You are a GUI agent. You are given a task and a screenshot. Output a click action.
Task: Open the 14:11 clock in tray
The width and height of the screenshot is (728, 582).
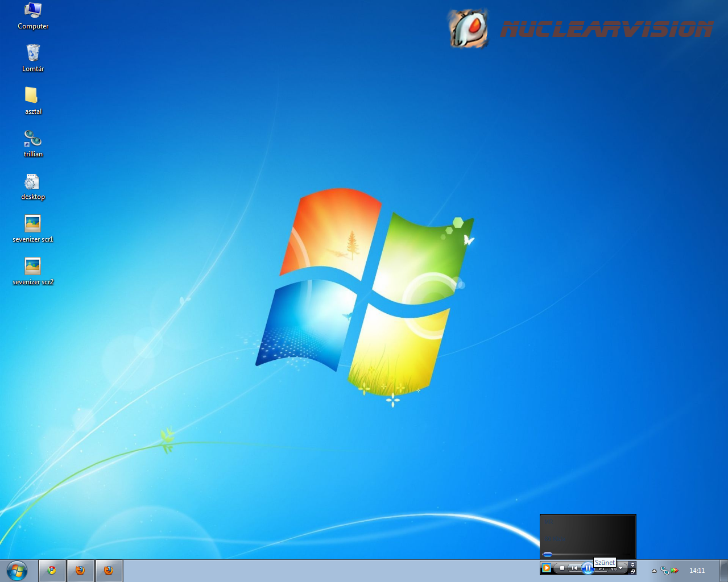click(697, 571)
